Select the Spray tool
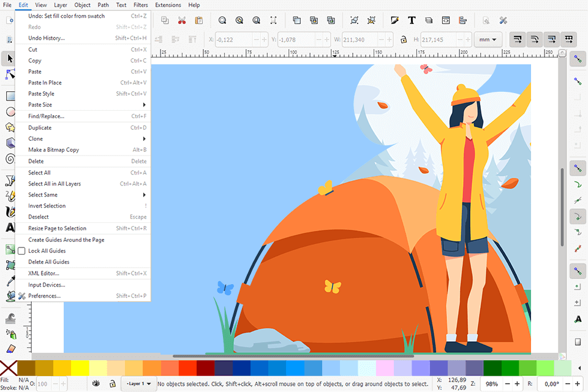 click(11, 333)
